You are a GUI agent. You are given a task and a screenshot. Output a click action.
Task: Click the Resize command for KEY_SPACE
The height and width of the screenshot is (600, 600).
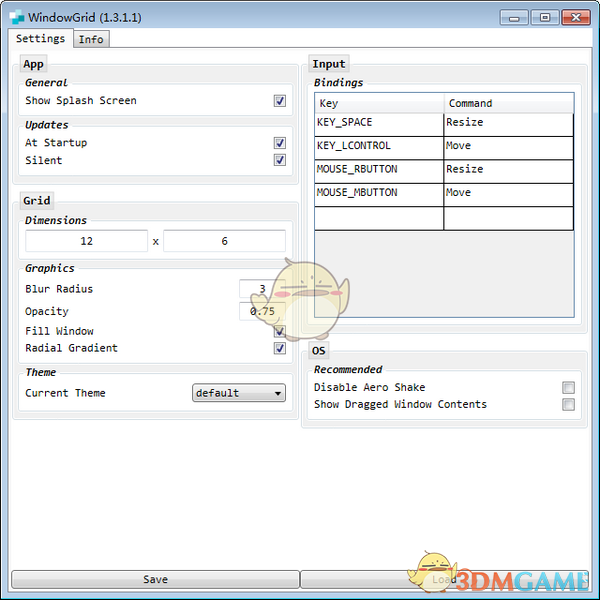[x=509, y=124]
